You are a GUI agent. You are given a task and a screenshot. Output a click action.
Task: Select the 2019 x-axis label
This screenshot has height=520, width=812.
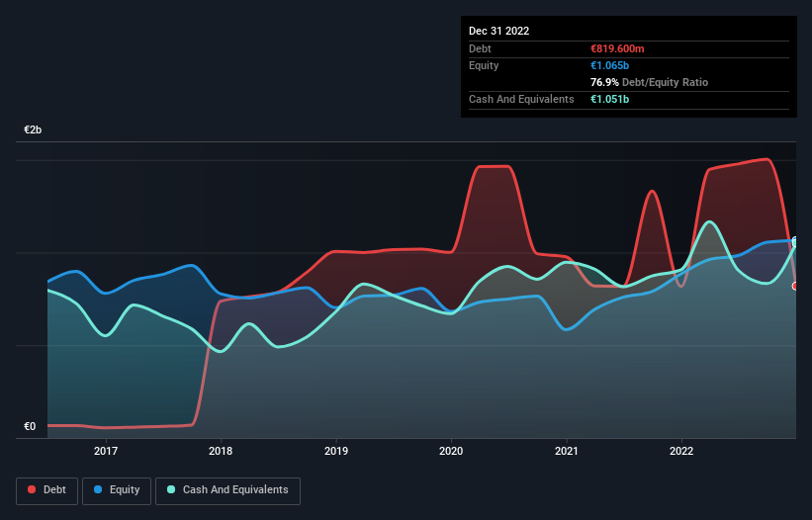tap(336, 451)
